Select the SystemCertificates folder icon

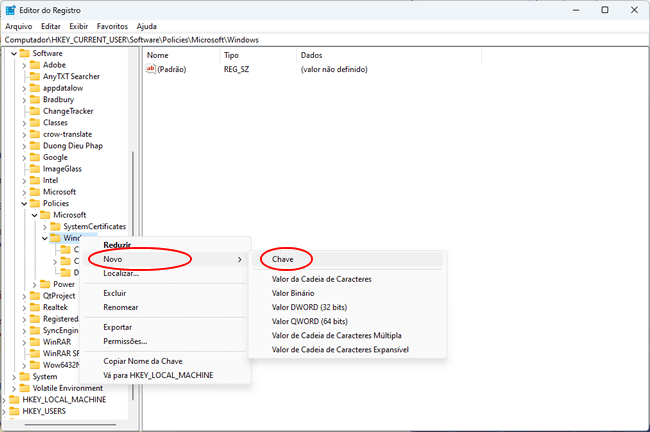click(x=56, y=227)
